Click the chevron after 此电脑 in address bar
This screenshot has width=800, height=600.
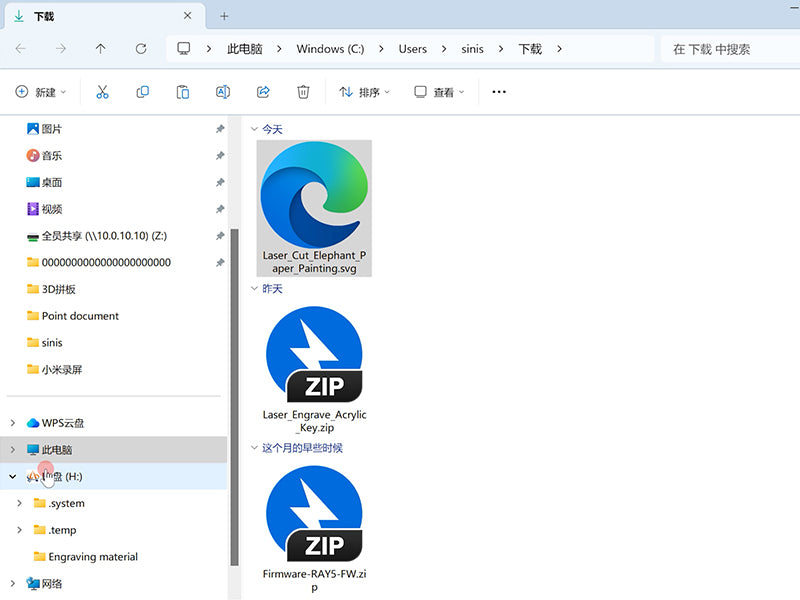[x=279, y=49]
